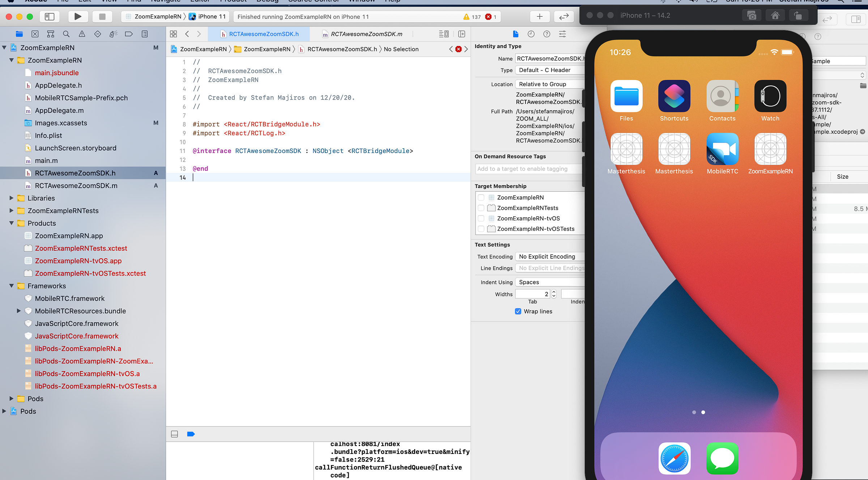Open the Find navigator magnifier icon

point(66,34)
